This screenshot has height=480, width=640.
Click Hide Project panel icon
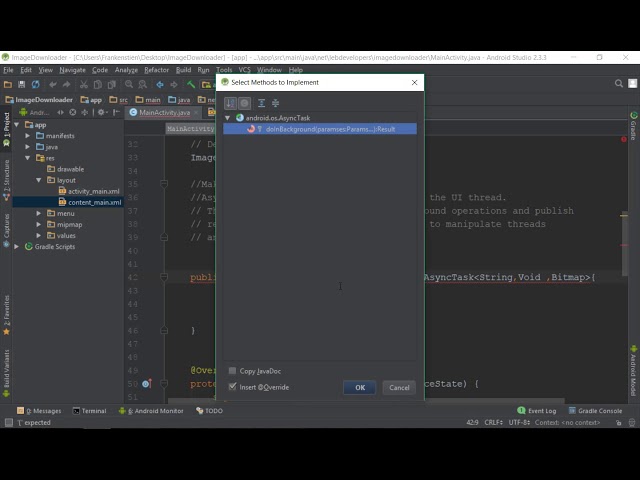116,112
